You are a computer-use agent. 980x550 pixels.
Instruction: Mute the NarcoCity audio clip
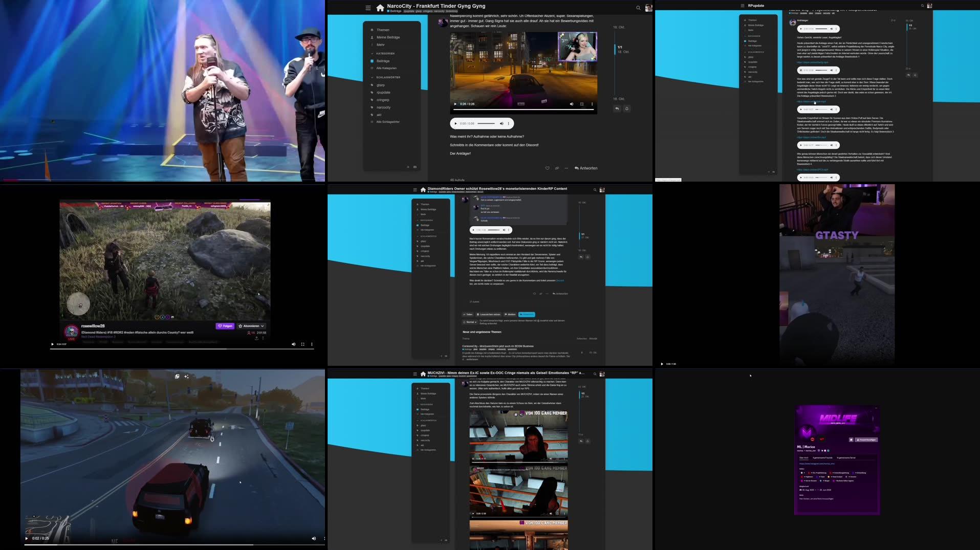[502, 123]
